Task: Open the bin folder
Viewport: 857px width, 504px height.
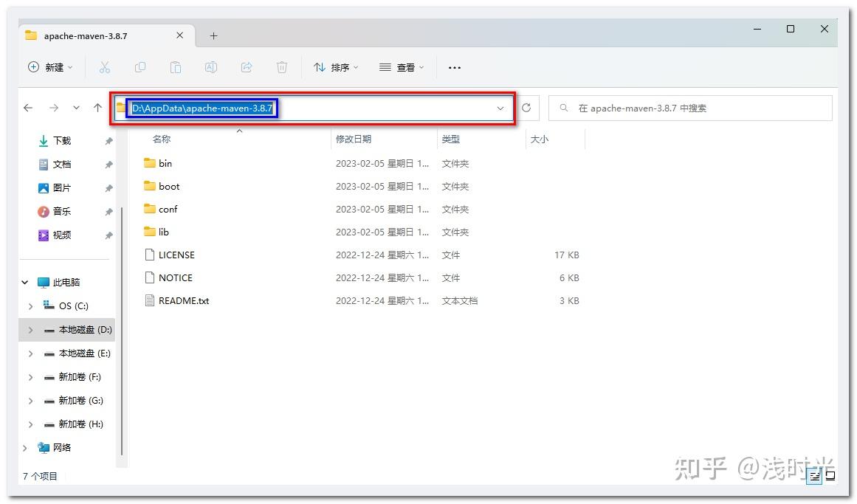Action: click(x=165, y=163)
